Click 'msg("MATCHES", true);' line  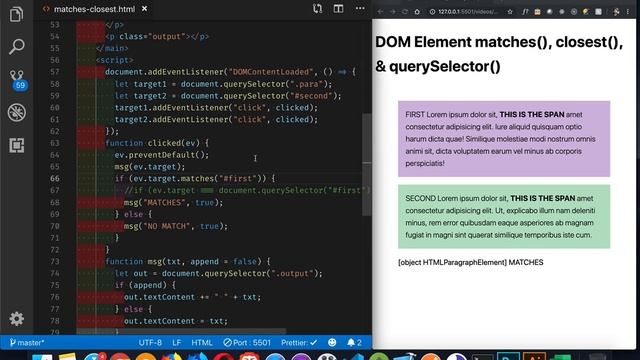point(173,202)
